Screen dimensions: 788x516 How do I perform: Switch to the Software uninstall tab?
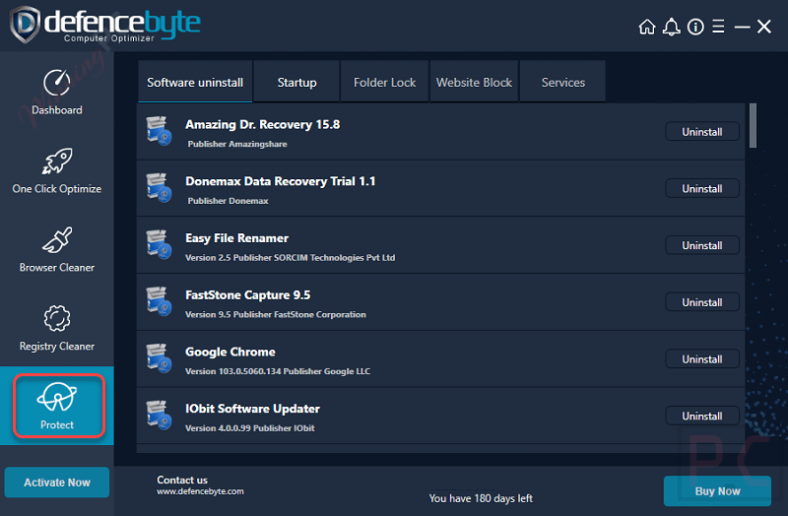[195, 82]
